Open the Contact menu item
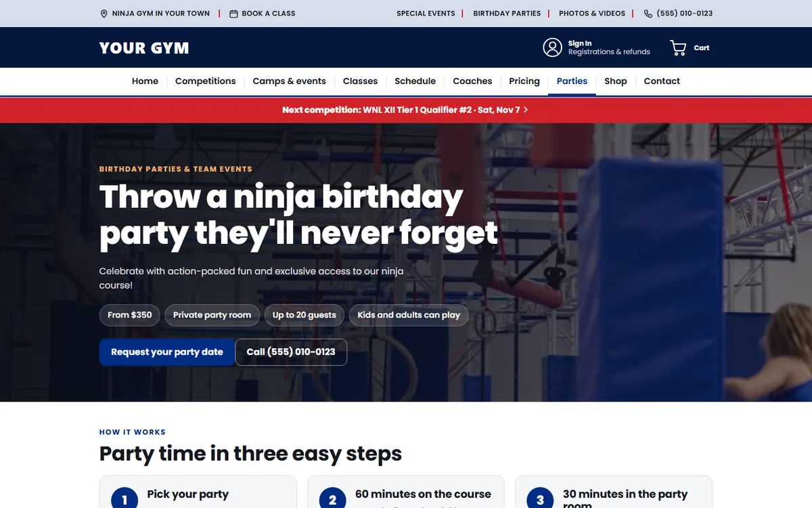Image resolution: width=812 pixels, height=508 pixels. 662,81
